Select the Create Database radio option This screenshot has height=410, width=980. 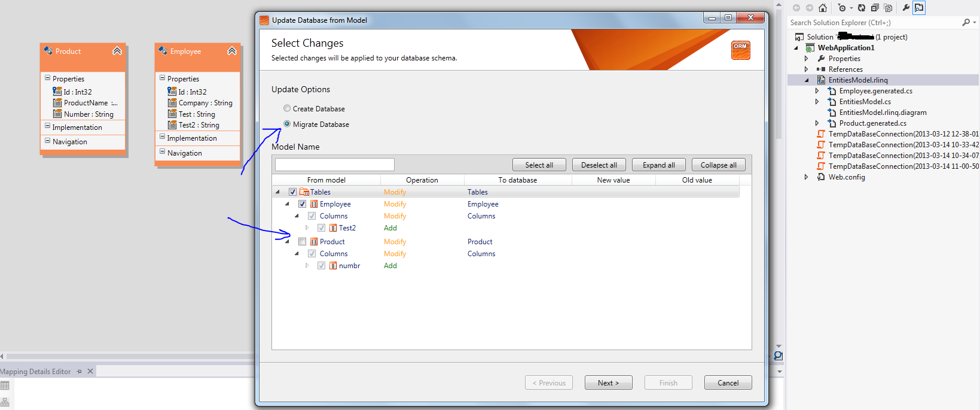[x=287, y=108]
